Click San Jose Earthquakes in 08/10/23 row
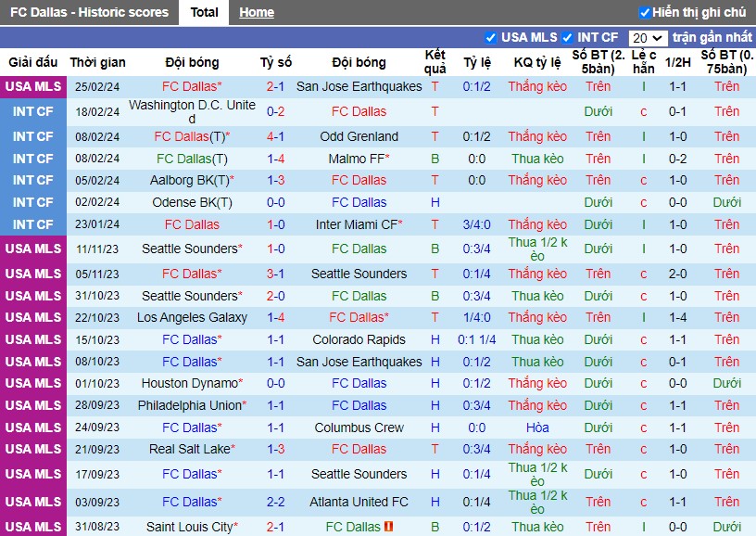Screen dimensions: 756x536 (359, 362)
